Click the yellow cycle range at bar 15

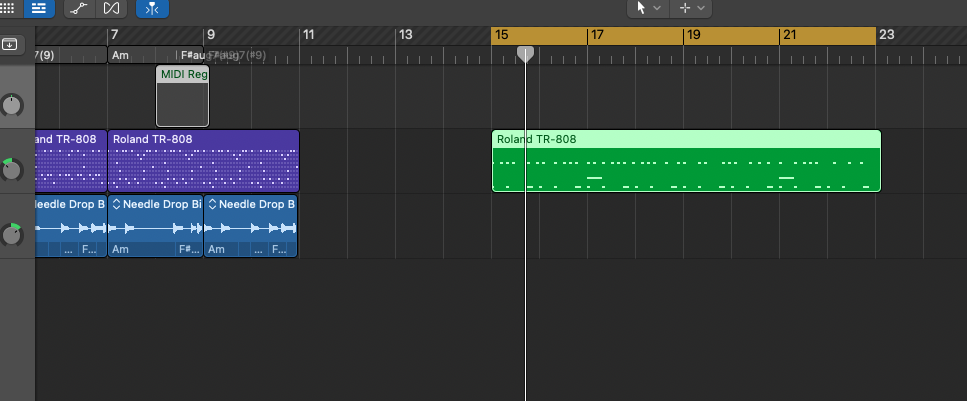point(502,35)
